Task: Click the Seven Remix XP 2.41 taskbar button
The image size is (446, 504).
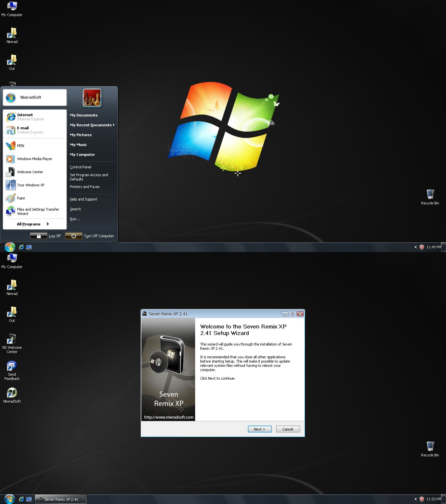Action: coord(61,499)
